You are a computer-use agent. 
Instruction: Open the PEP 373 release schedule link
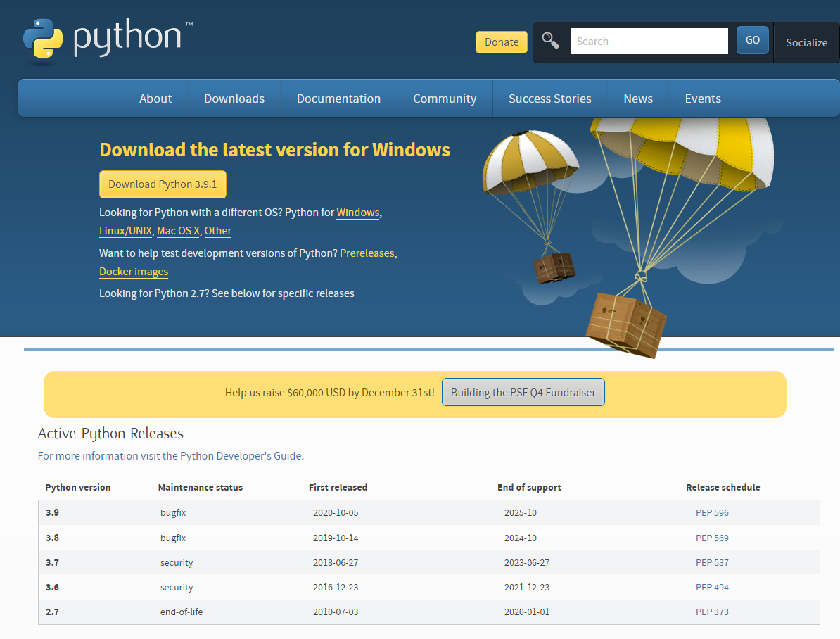(712, 612)
